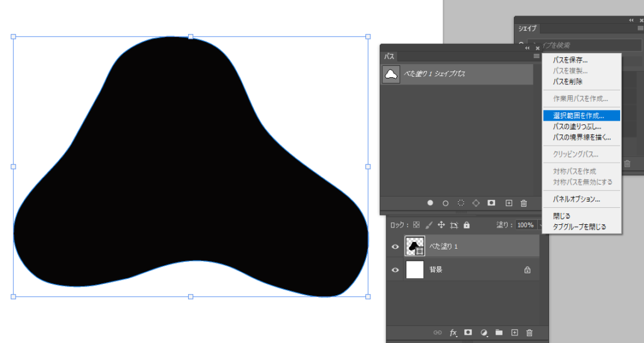Click stroke path with brush icon

tap(445, 203)
